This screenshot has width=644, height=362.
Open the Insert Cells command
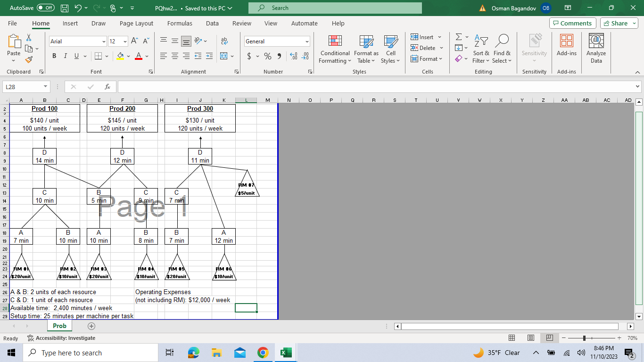point(423,37)
